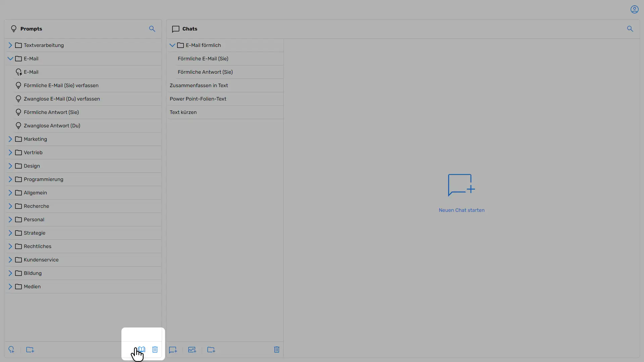Viewport: 644px width, 362px height.
Task: Collapse the E-Mail förmlich folder in Chats
Action: (172, 45)
